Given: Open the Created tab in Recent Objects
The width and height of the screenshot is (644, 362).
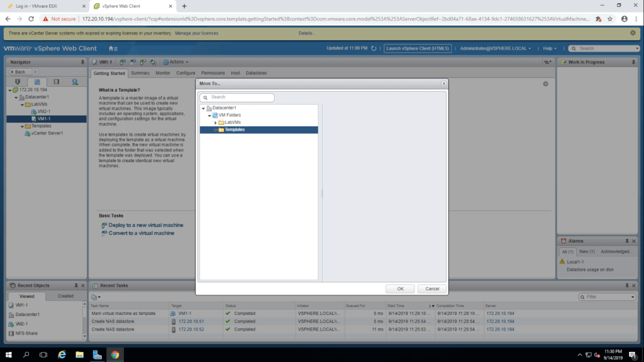Looking at the screenshot, I should tap(65, 296).
